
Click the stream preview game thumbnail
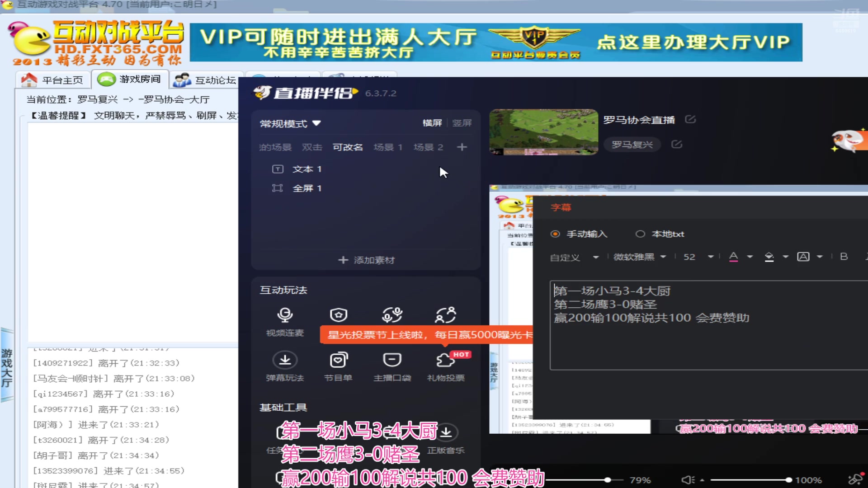tap(543, 132)
